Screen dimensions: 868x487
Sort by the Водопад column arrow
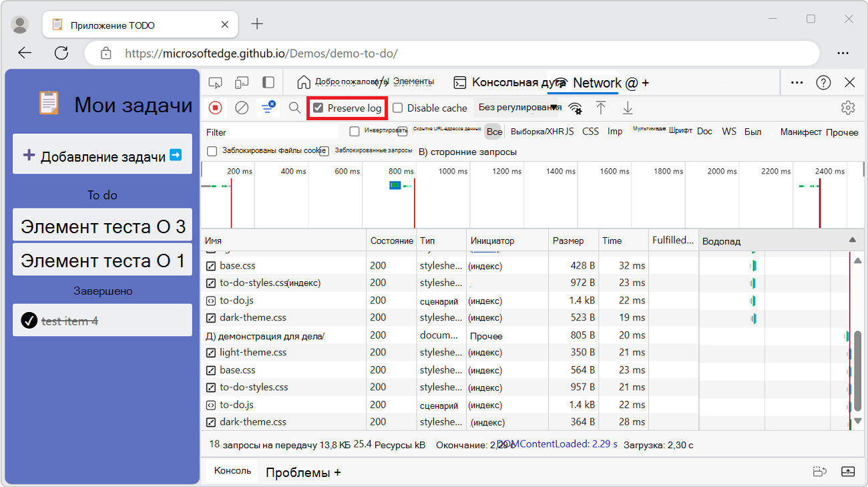pyautogui.click(x=852, y=240)
